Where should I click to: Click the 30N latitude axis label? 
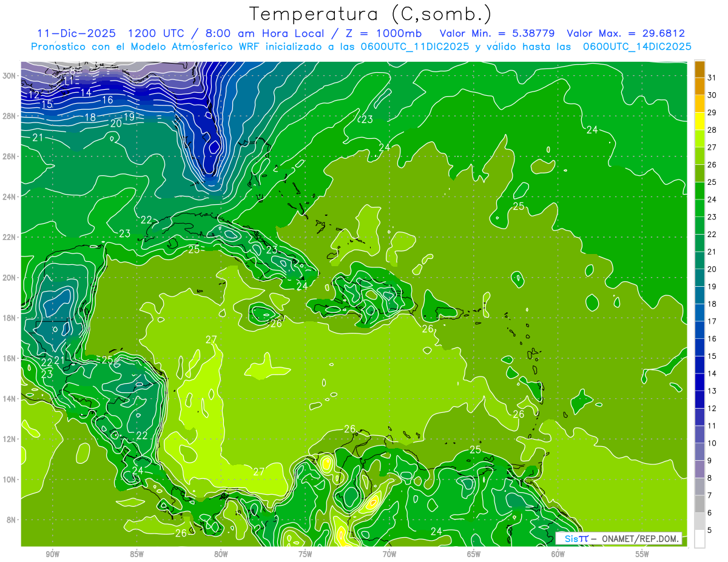point(10,75)
